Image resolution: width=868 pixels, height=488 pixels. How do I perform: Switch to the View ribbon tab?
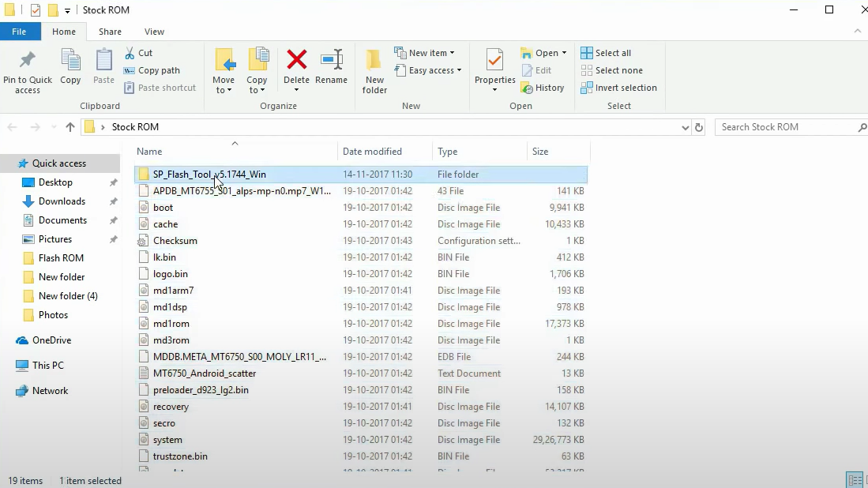(154, 32)
